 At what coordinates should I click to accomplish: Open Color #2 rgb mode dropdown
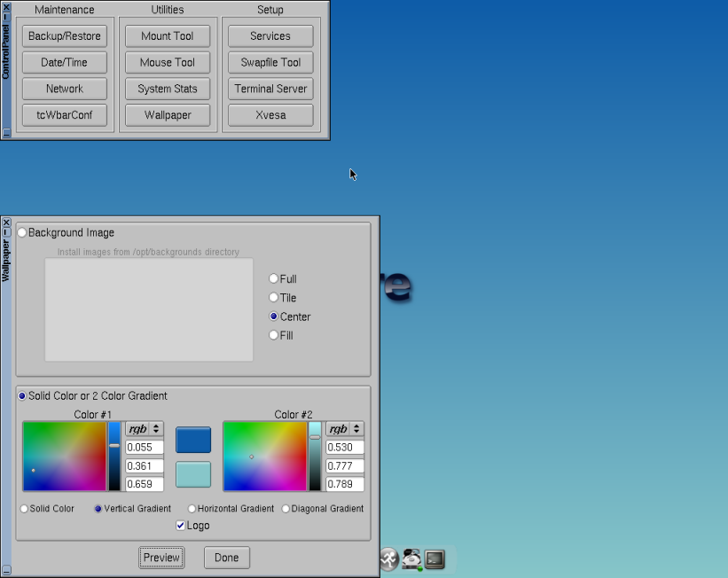(x=345, y=429)
